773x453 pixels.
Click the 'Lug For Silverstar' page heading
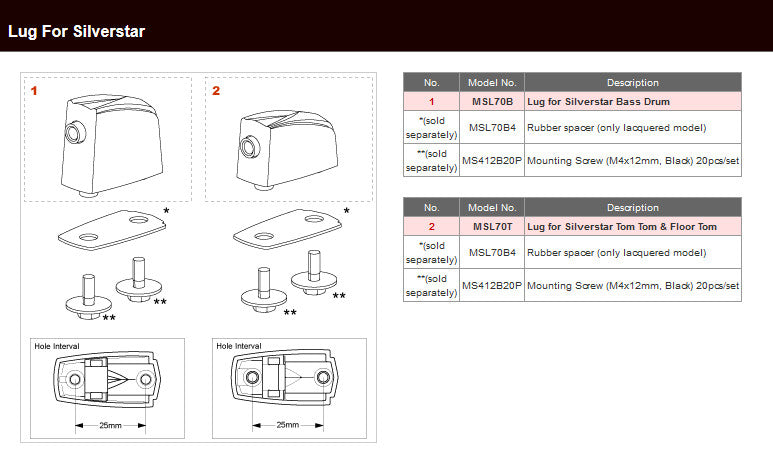coord(76,32)
